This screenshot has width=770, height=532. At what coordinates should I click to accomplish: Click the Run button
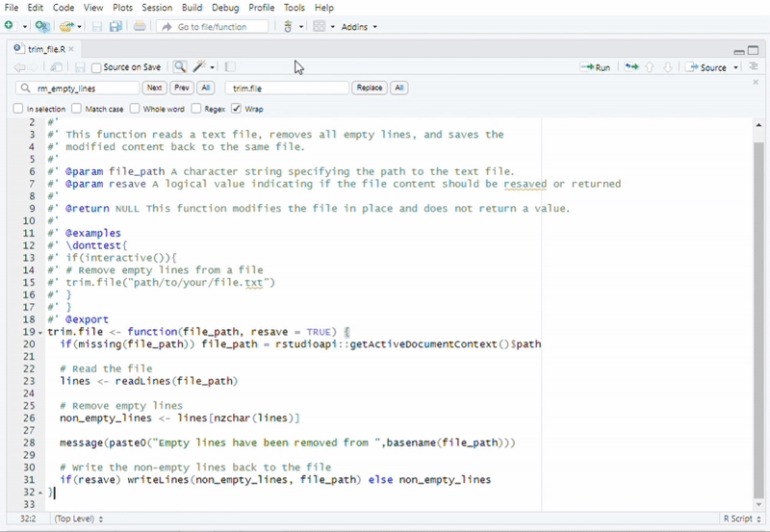click(x=596, y=68)
